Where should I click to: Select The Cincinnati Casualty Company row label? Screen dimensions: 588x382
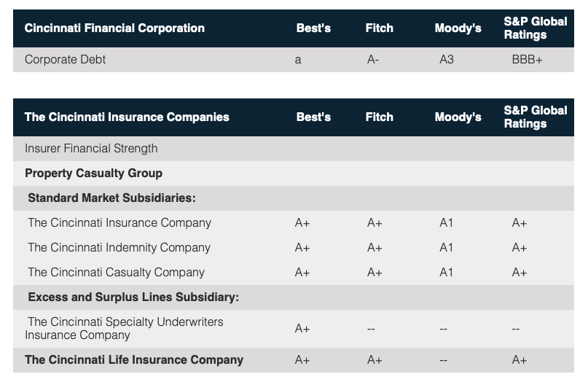(x=116, y=273)
